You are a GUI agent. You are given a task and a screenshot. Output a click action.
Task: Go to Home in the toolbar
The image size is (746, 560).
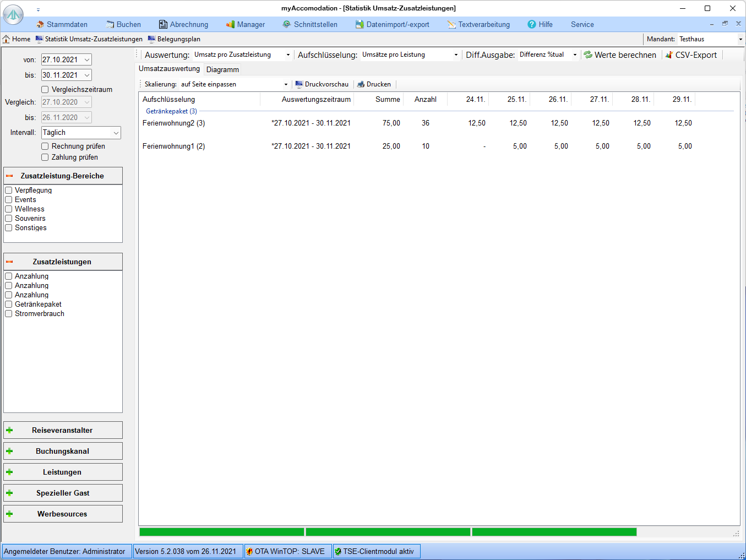pyautogui.click(x=17, y=39)
